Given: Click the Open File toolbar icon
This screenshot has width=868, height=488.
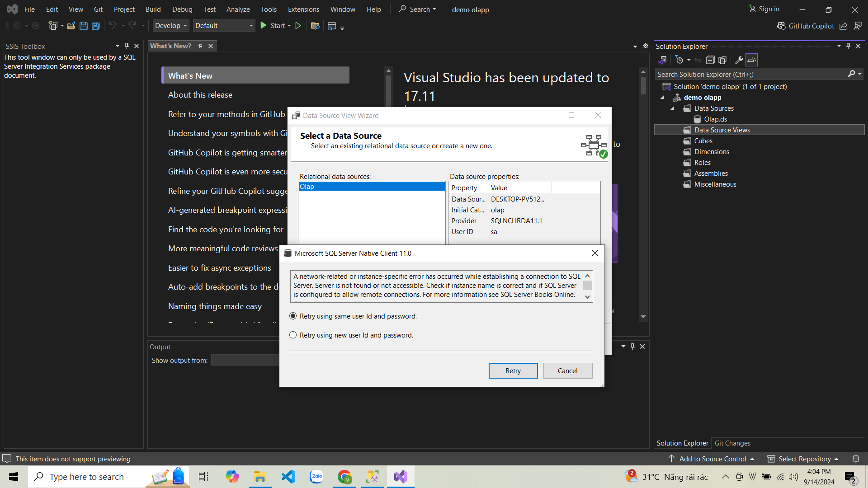Looking at the screenshot, I should (x=71, y=26).
